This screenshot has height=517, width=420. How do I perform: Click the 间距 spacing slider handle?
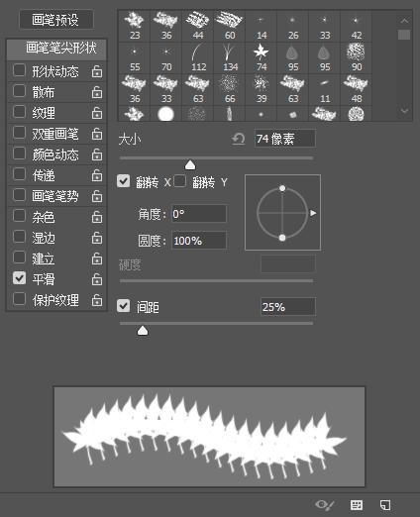(143, 331)
